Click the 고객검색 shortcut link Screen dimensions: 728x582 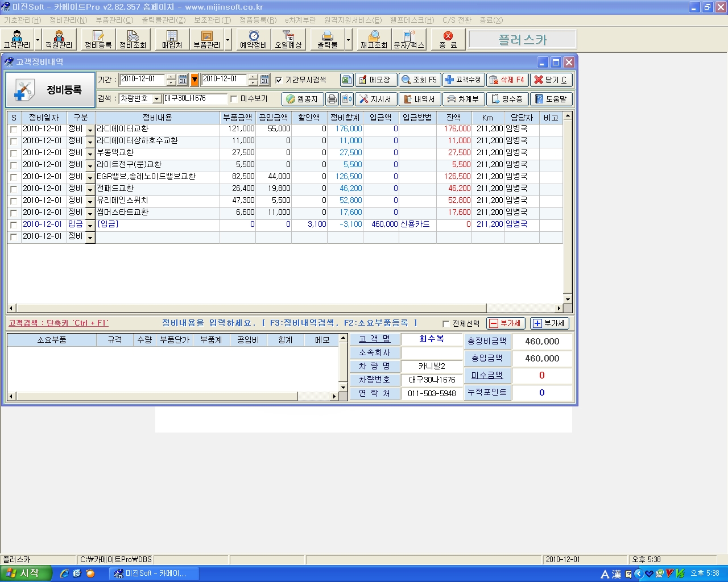click(59, 323)
